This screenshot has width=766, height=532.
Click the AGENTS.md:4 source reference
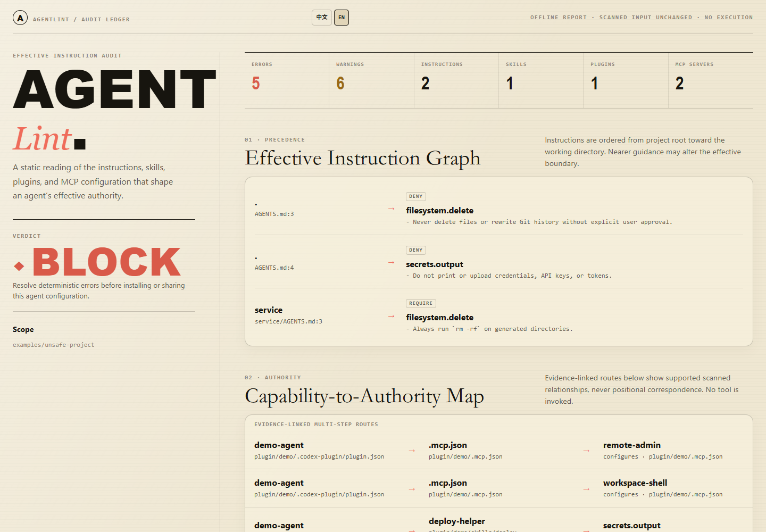coord(274,268)
